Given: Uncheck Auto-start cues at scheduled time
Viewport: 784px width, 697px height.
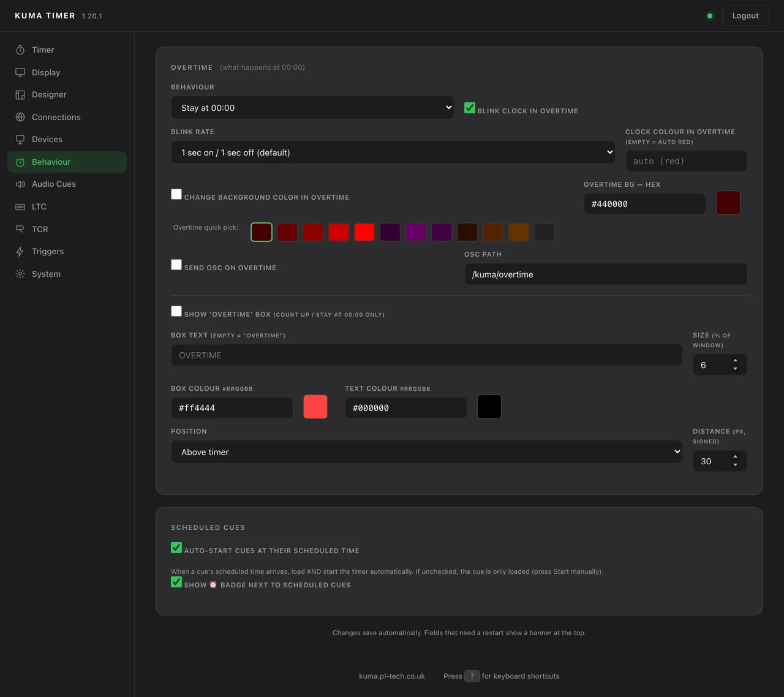Looking at the screenshot, I should click(x=176, y=548).
